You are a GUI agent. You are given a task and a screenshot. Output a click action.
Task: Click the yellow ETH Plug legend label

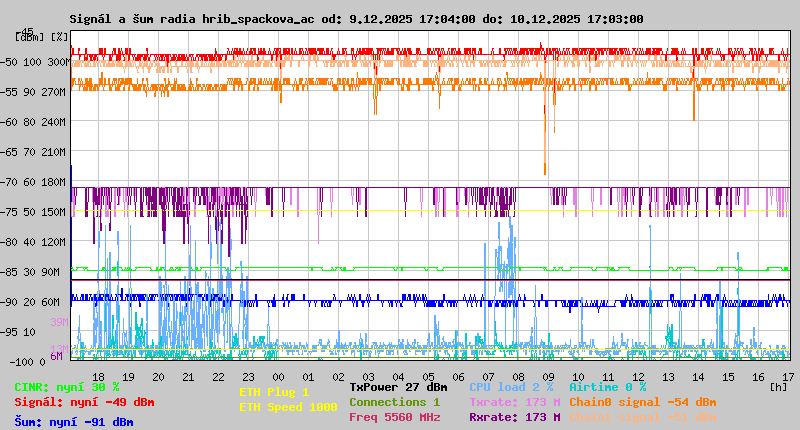[x=274, y=392]
